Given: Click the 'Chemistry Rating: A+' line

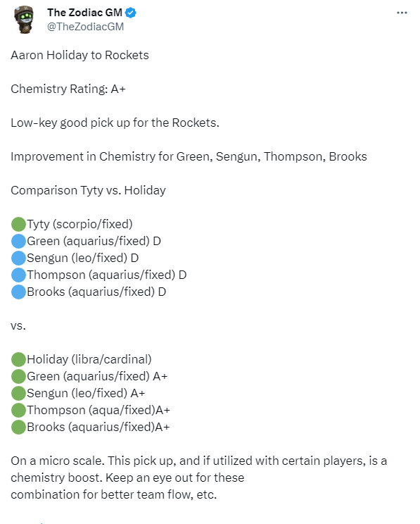Looking at the screenshot, I should [x=68, y=89].
